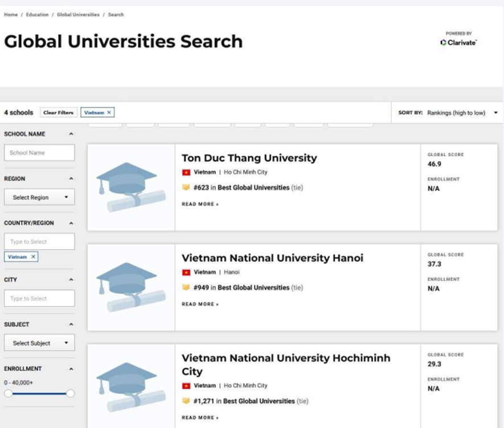504x428 pixels.
Task: Click the Clear Filters button
Action: pyautogui.click(x=59, y=113)
